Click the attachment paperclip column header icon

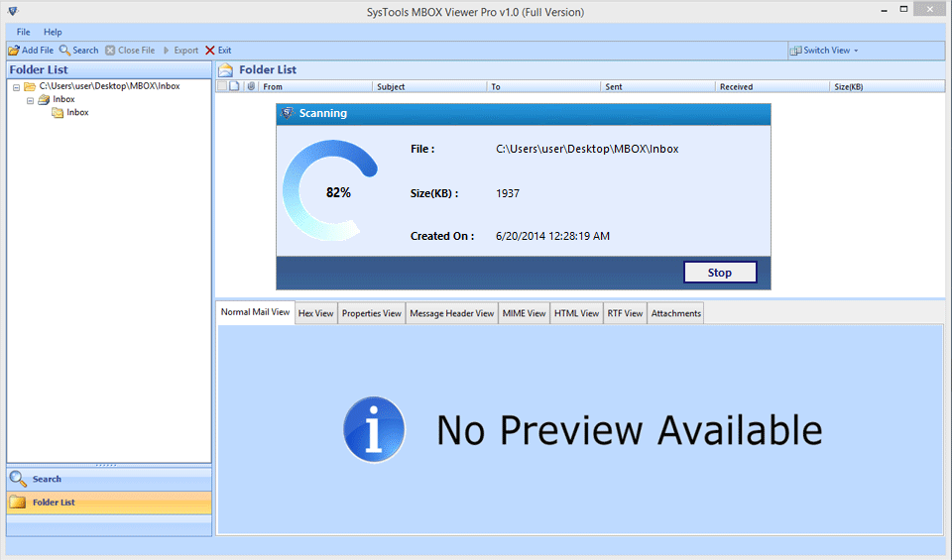[x=251, y=86]
